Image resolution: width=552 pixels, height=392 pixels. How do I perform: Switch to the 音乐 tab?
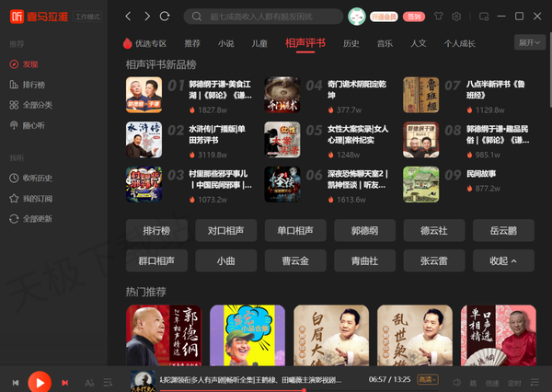pos(385,43)
